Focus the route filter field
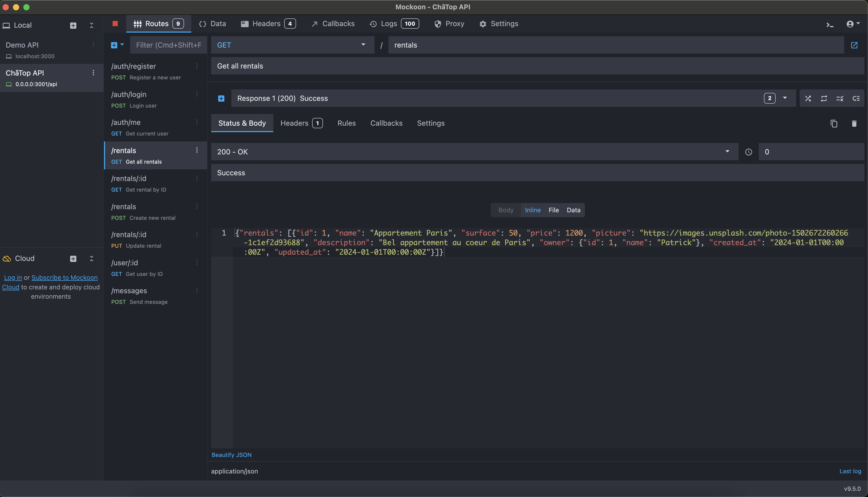 (168, 45)
